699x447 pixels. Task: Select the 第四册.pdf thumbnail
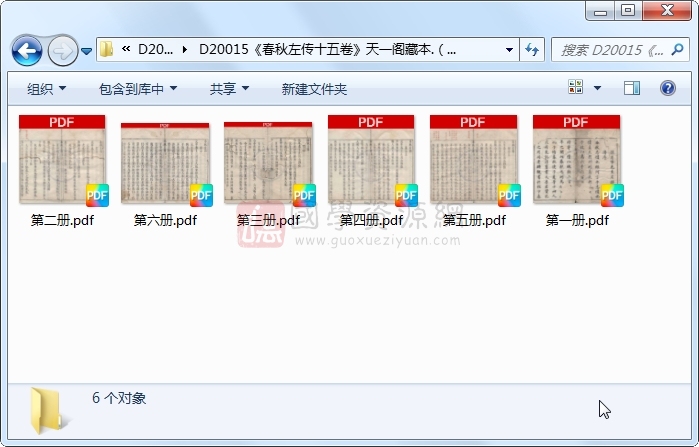pyautogui.click(x=372, y=160)
